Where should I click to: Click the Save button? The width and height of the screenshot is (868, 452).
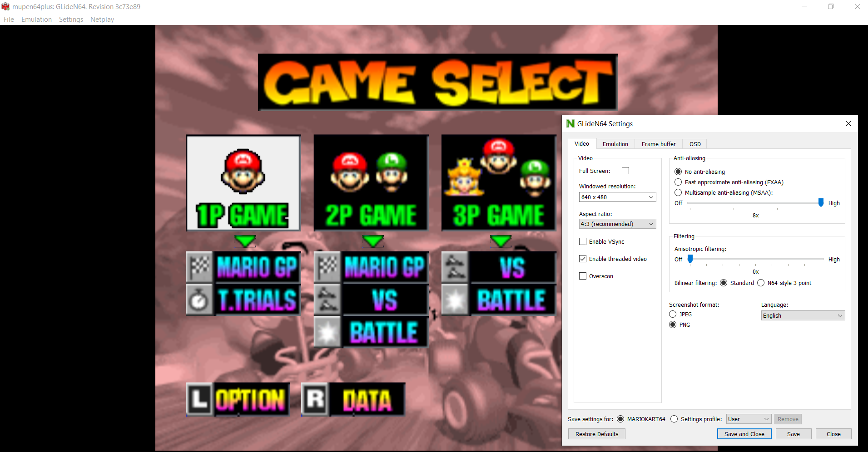[793, 434]
